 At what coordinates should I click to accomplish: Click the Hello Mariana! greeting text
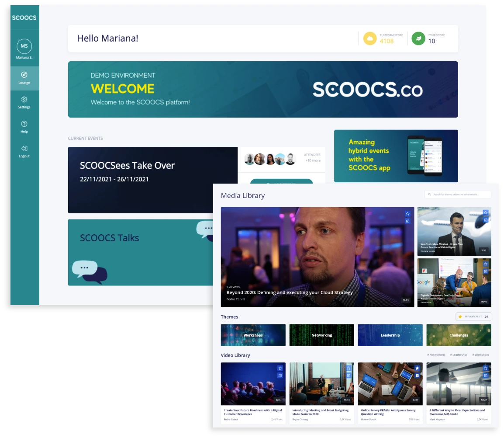coord(108,38)
